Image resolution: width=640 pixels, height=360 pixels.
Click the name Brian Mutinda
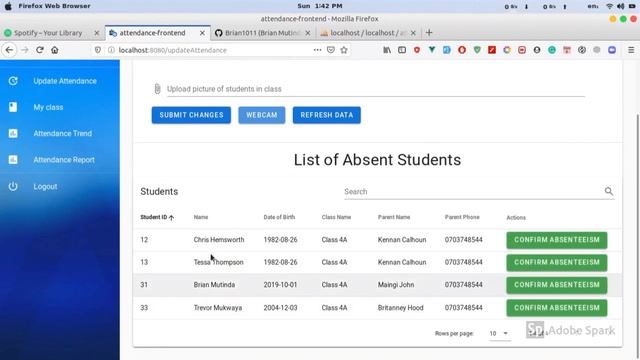pos(214,284)
